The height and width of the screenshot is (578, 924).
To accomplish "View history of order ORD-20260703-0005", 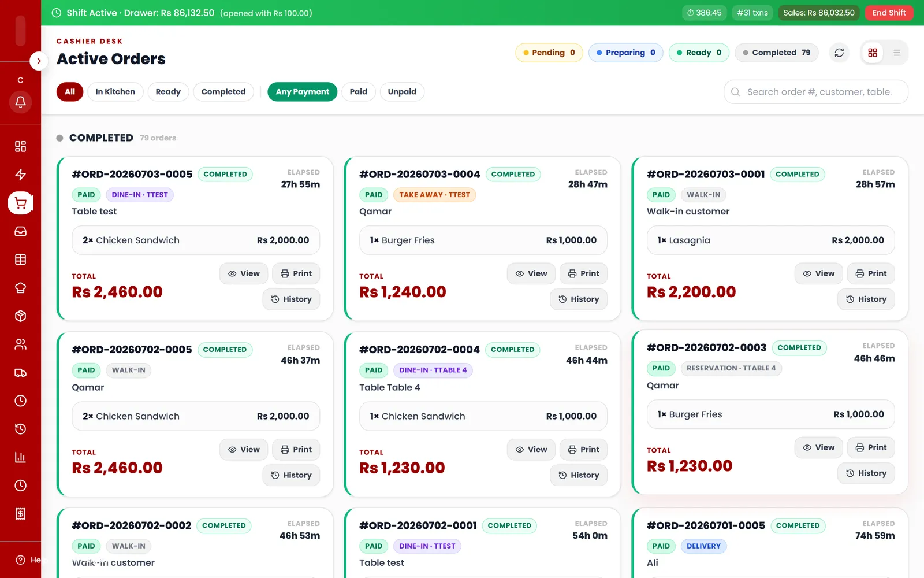I will pos(291,299).
